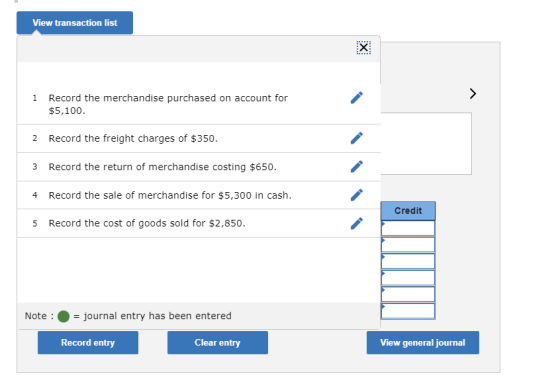Screen dimensions: 560x390
Task: Go to next transaction with right chevron
Action: (x=473, y=94)
